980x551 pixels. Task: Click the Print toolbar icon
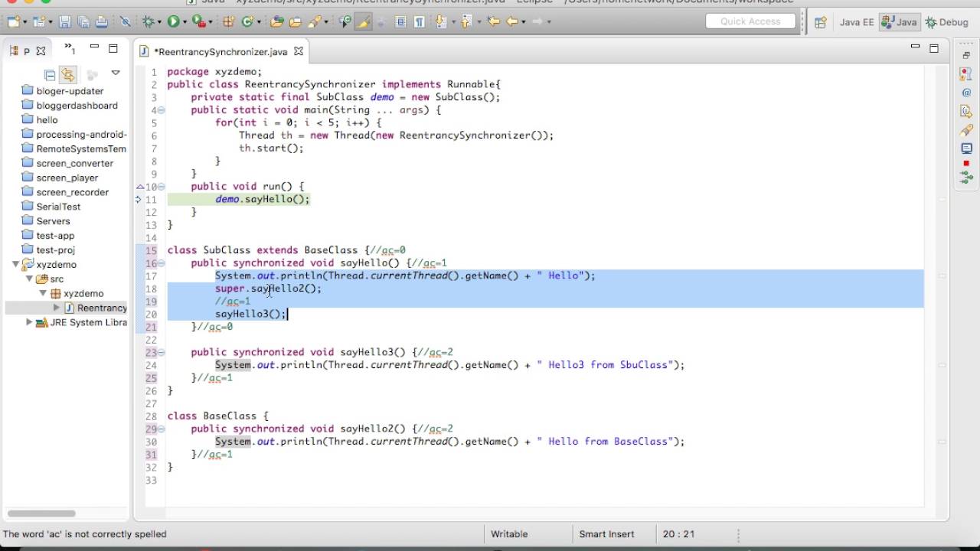click(x=100, y=22)
